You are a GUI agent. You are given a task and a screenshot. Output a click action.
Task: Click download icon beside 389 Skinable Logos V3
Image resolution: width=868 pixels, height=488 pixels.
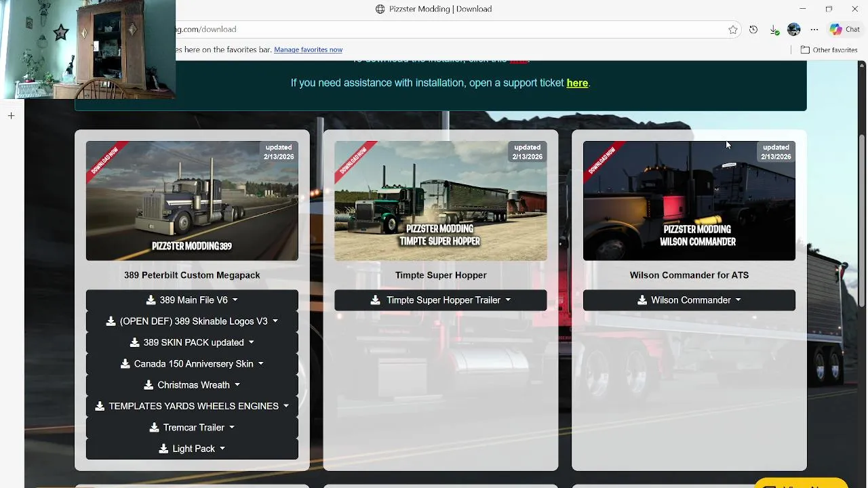tap(111, 321)
